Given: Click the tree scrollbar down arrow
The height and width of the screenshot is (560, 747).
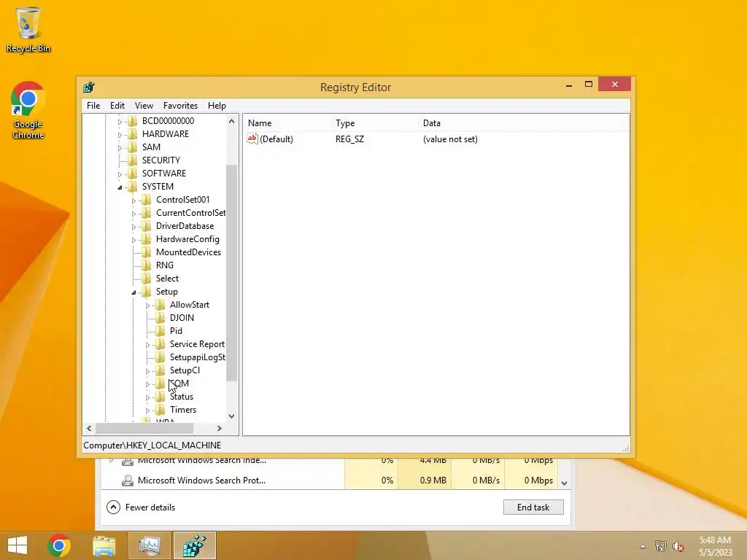Looking at the screenshot, I should point(231,416).
